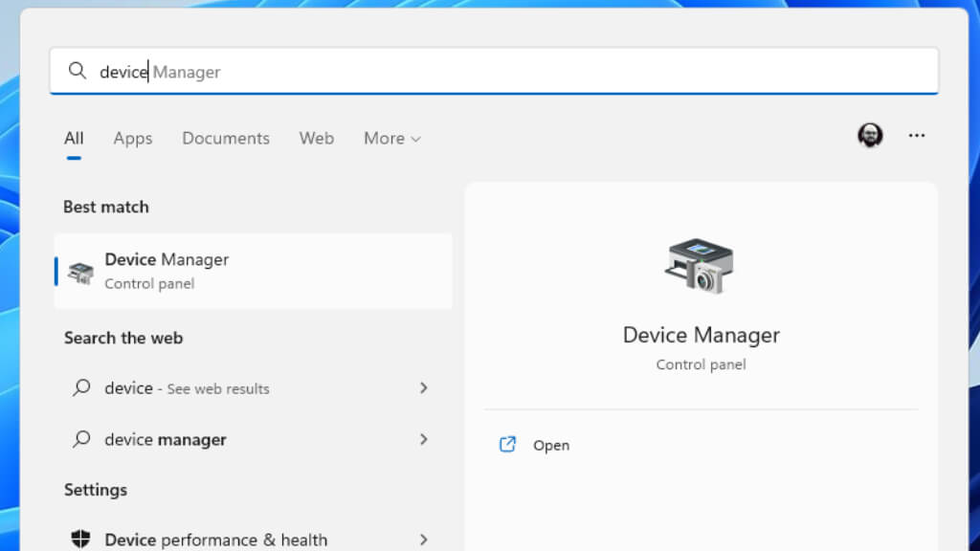The width and height of the screenshot is (980, 551).
Task: Switch to the Documents tab
Action: coord(226,138)
